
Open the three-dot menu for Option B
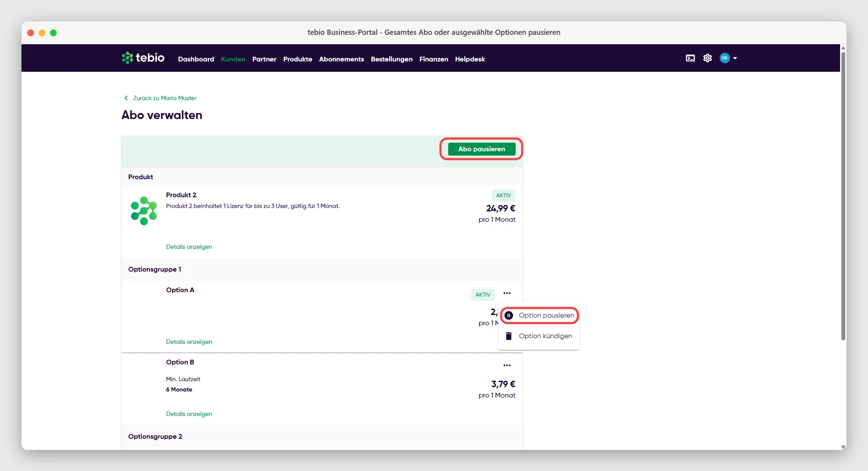coord(507,365)
